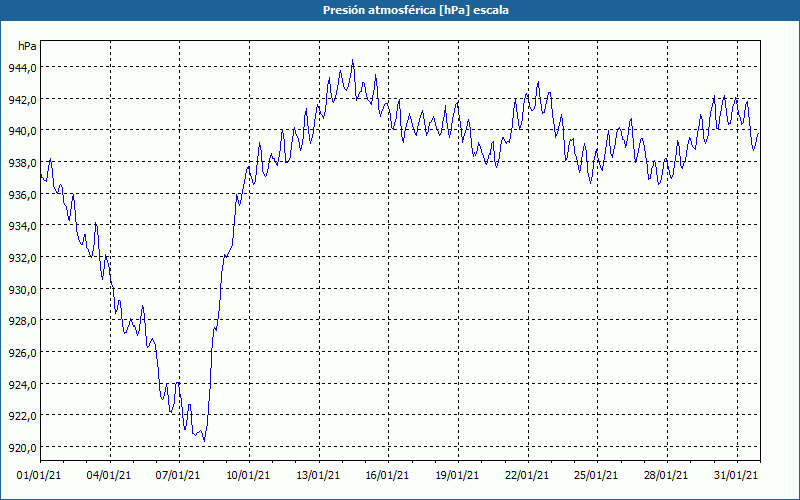
Task: Click the 942,0 axis value
Action: [22, 99]
